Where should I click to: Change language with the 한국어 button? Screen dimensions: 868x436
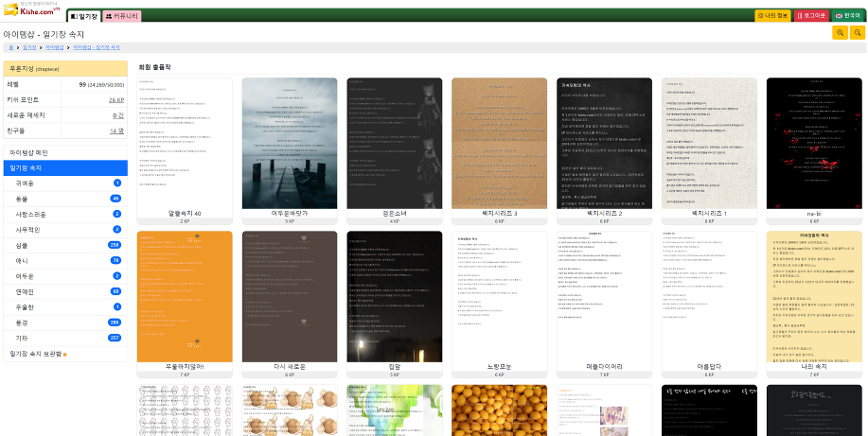(847, 16)
